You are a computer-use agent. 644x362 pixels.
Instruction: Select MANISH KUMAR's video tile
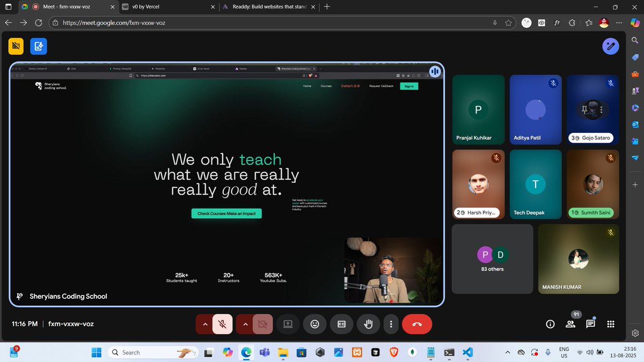pos(579,259)
